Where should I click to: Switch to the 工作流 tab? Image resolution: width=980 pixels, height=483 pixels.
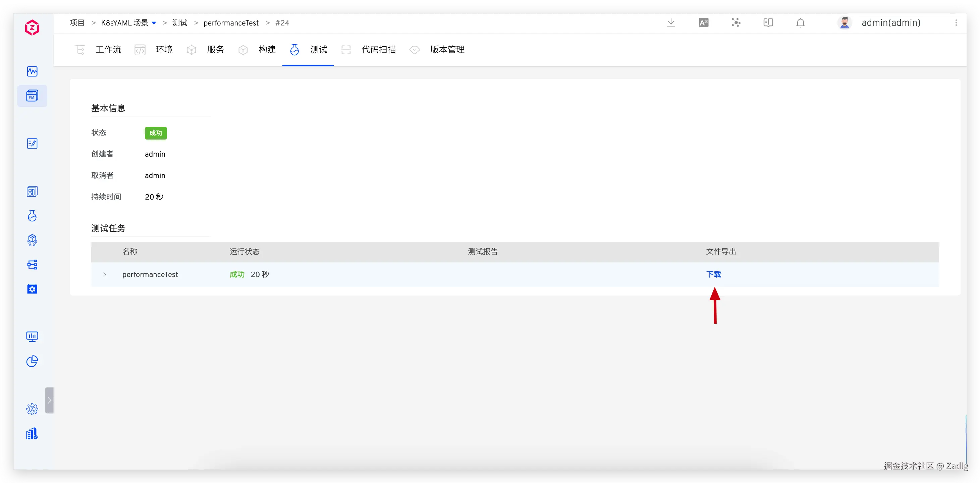tap(108, 50)
